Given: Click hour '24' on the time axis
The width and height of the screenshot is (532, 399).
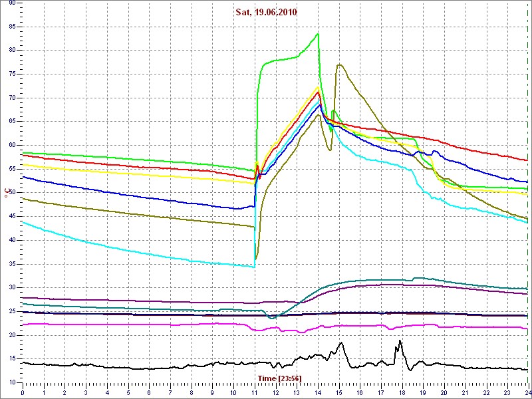Looking at the screenshot, I should 527,392.
